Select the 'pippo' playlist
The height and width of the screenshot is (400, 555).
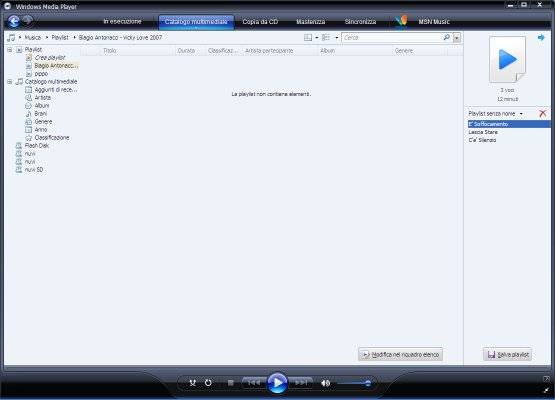coord(41,74)
